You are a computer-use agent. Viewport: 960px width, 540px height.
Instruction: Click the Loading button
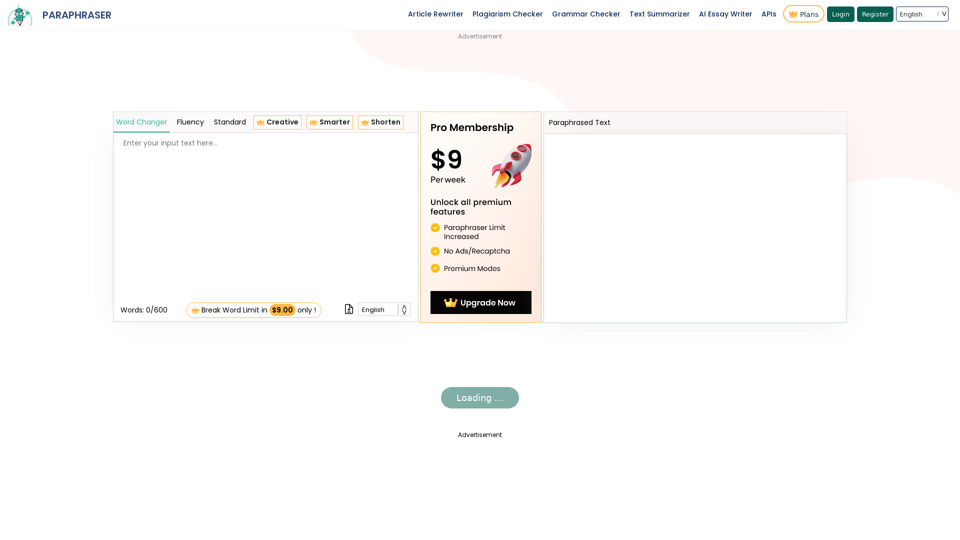click(479, 398)
